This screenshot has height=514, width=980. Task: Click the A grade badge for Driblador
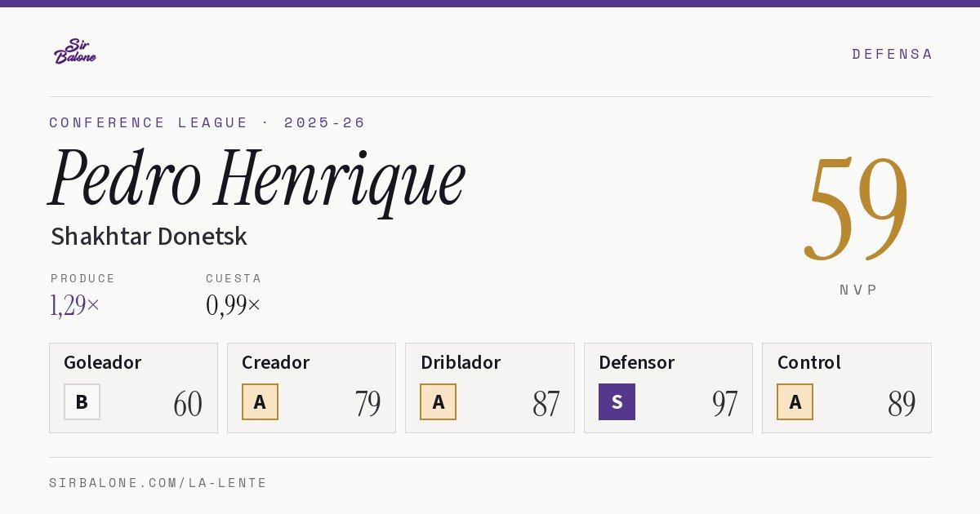point(439,401)
